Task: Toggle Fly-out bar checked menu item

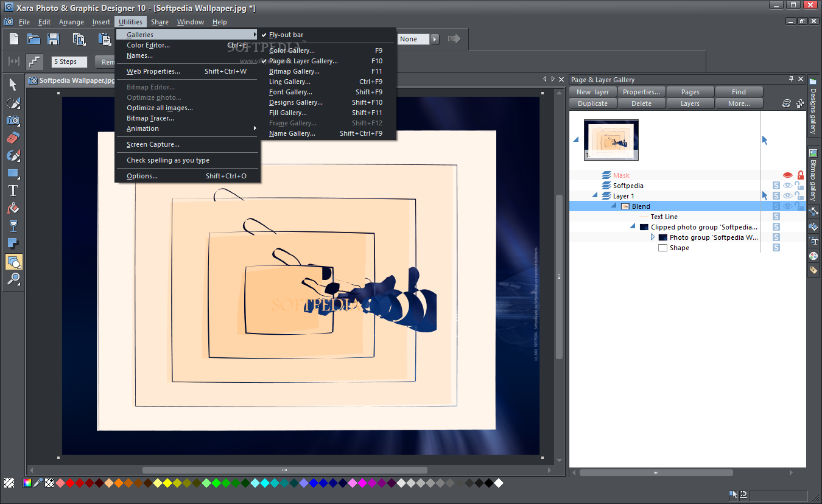Action: point(329,35)
